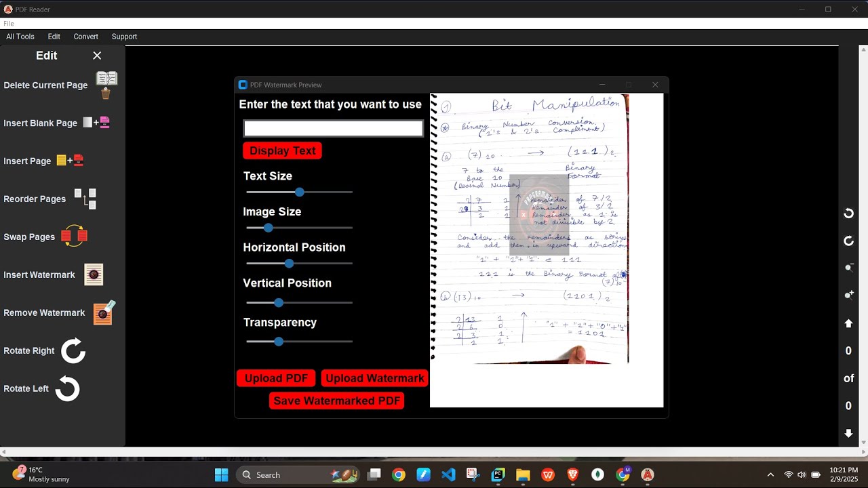Zoom out with the magnifier minus icon
This screenshot has height=488, width=868.
point(848,268)
